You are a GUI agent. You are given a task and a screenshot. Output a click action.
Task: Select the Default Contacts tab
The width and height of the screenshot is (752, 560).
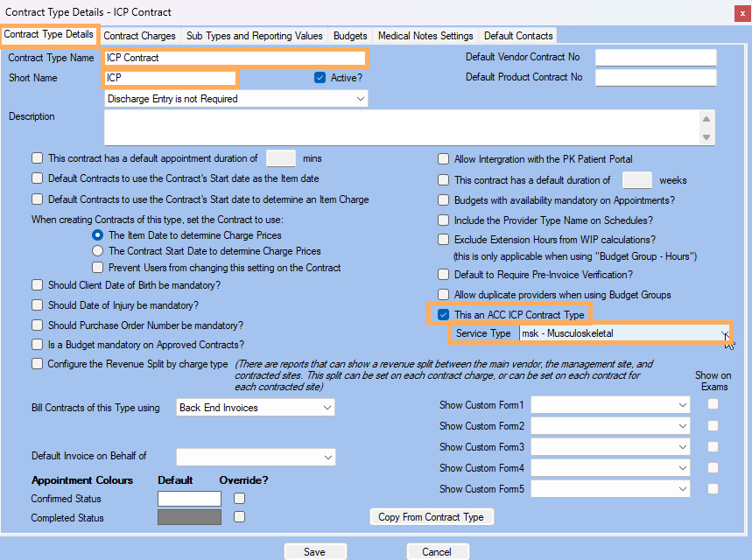(x=518, y=36)
